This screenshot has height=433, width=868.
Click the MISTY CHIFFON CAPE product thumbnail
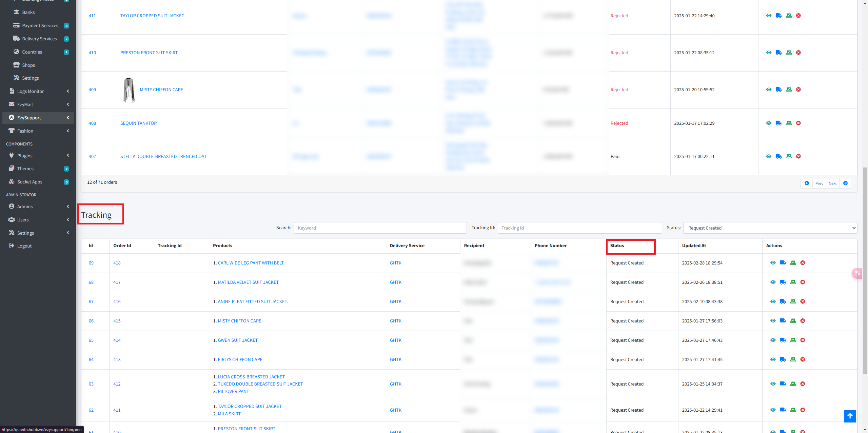[129, 90]
